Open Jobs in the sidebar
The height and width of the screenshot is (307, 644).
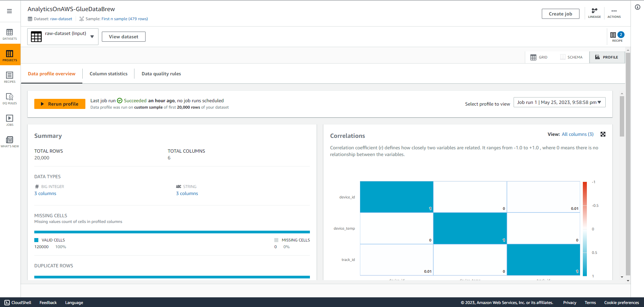pos(10,120)
